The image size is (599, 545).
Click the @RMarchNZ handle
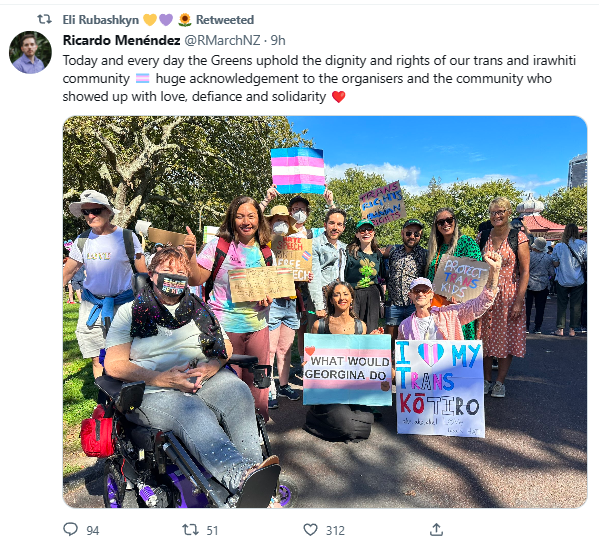click(222, 40)
